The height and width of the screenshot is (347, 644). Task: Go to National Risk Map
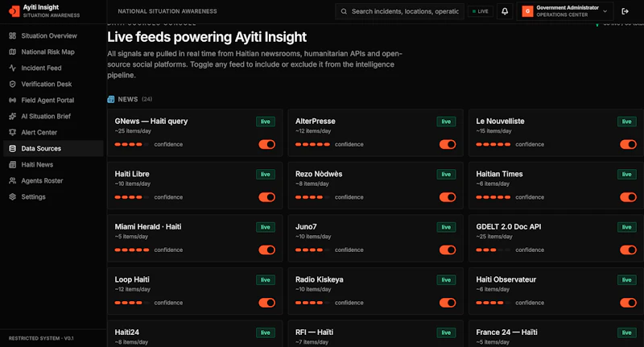53,52
